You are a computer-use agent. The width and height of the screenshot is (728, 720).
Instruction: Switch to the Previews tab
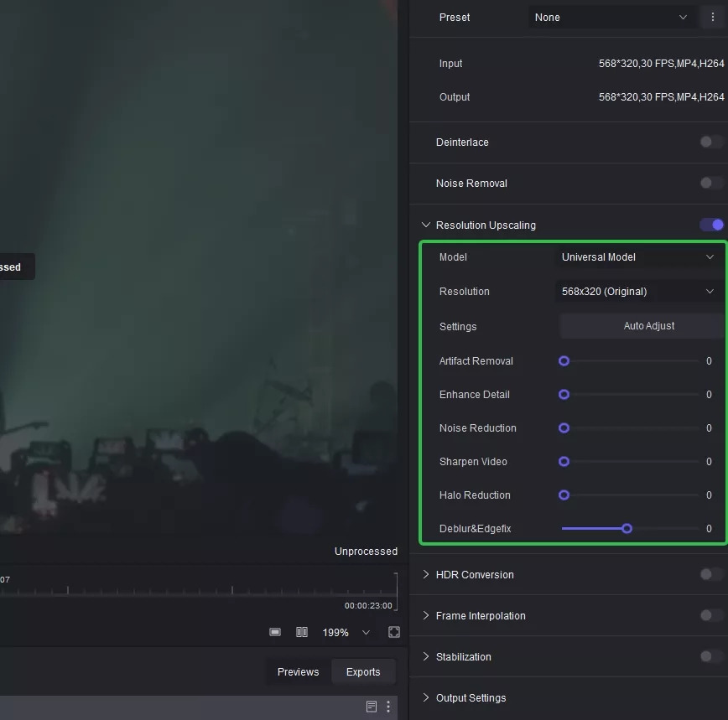pos(298,671)
